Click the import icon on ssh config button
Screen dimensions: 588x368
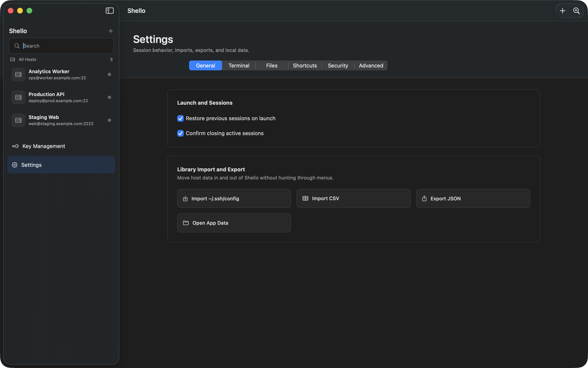point(185,199)
